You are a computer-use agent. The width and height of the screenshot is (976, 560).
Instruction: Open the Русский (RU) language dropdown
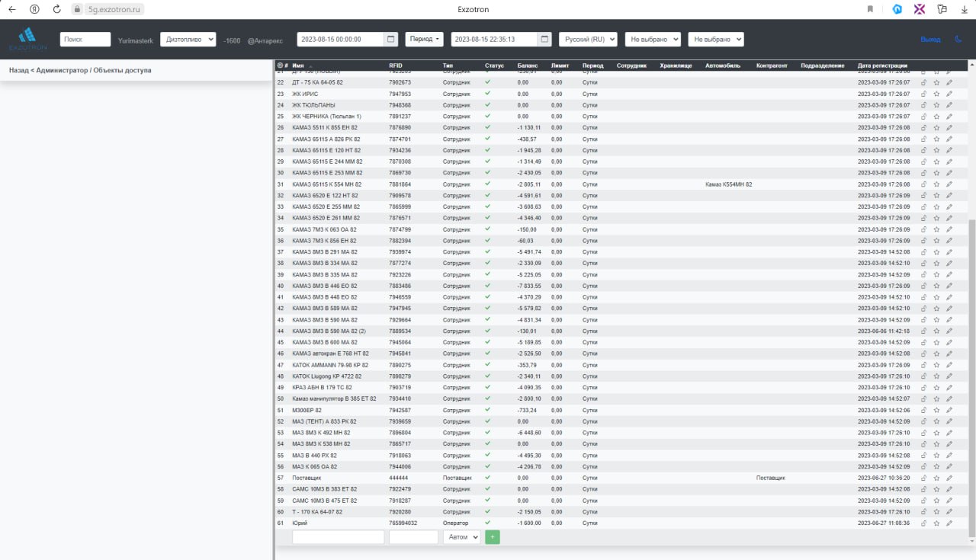(x=588, y=39)
